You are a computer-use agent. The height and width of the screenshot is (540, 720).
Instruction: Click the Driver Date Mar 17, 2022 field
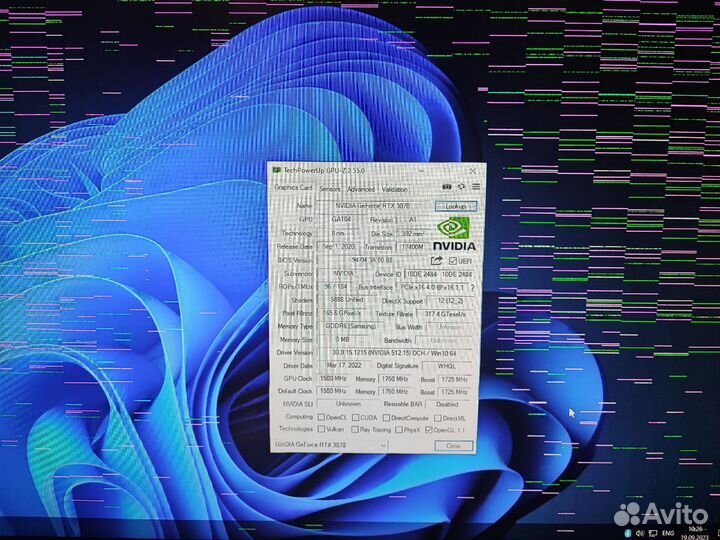coord(344,366)
